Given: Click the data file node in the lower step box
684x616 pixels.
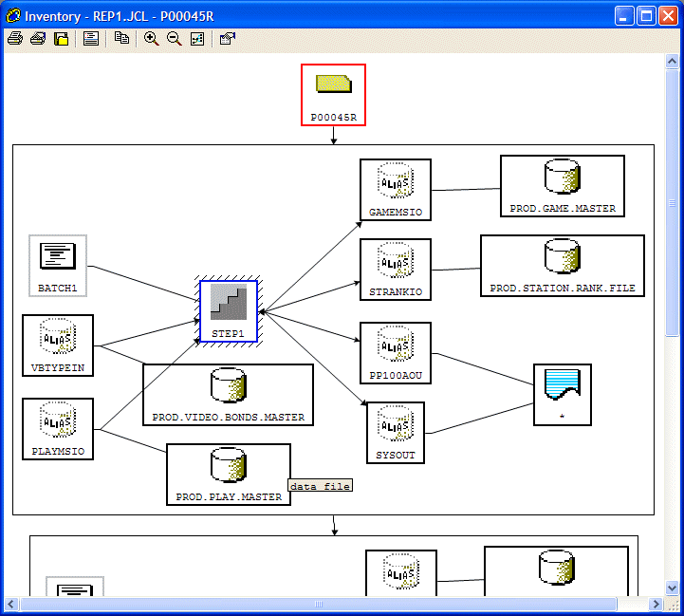Looking at the screenshot, I should [557, 571].
